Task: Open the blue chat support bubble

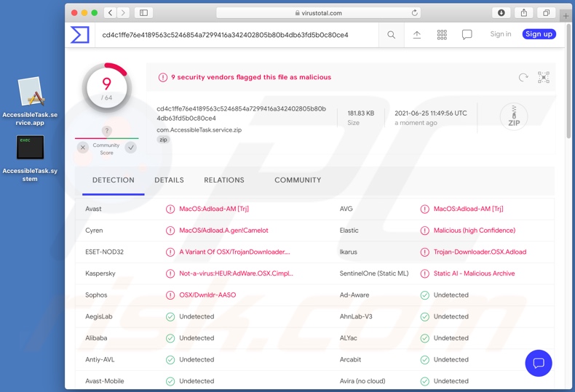Action: point(539,363)
